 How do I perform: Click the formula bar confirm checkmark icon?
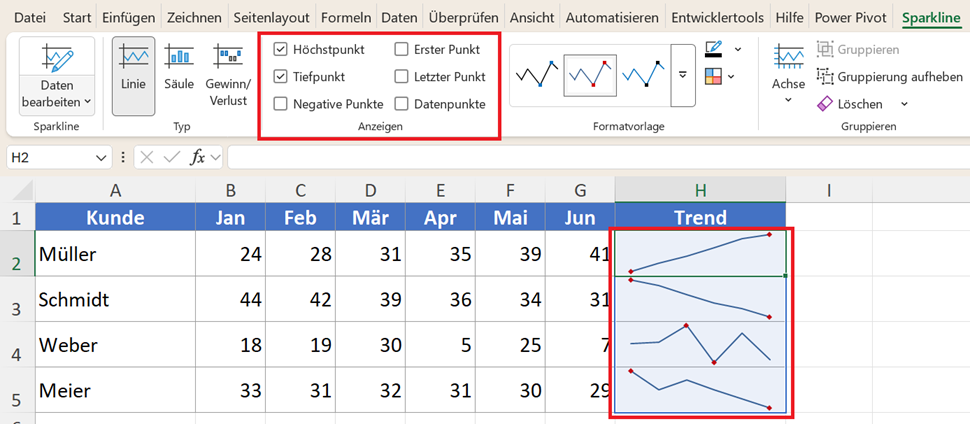(x=171, y=158)
